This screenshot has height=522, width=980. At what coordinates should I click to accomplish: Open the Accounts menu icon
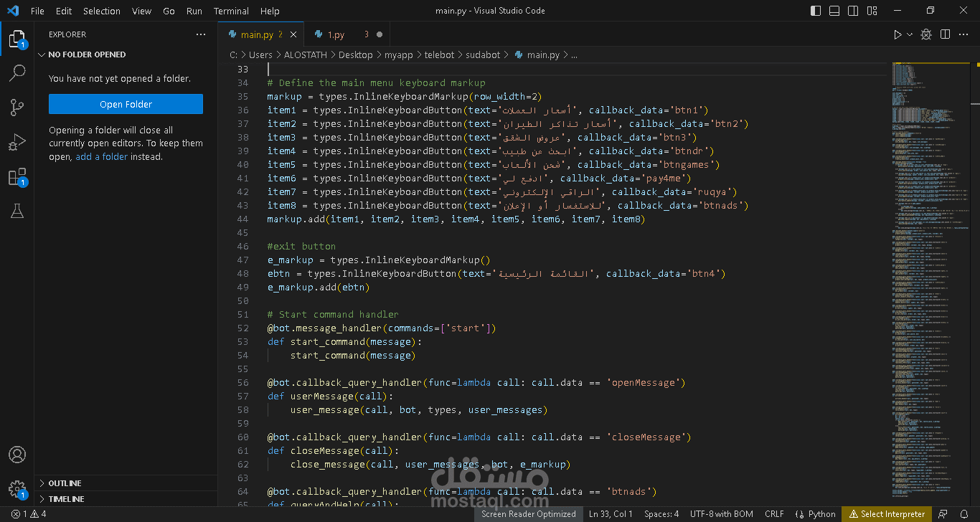click(x=17, y=455)
